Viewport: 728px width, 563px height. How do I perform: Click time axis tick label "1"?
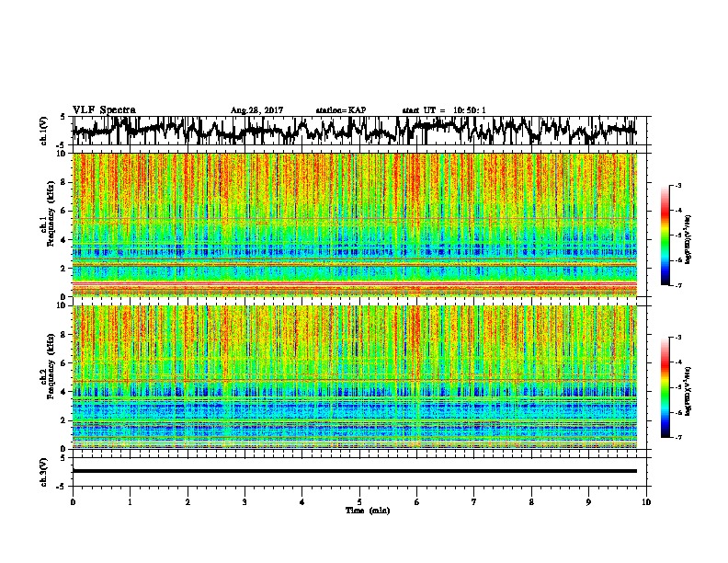pyautogui.click(x=130, y=502)
